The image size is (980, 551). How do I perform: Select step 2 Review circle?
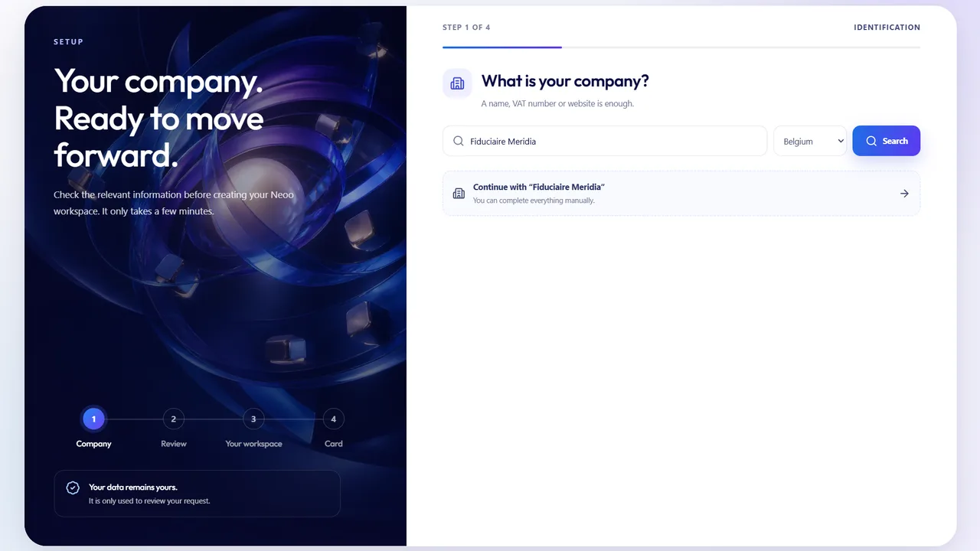(174, 419)
